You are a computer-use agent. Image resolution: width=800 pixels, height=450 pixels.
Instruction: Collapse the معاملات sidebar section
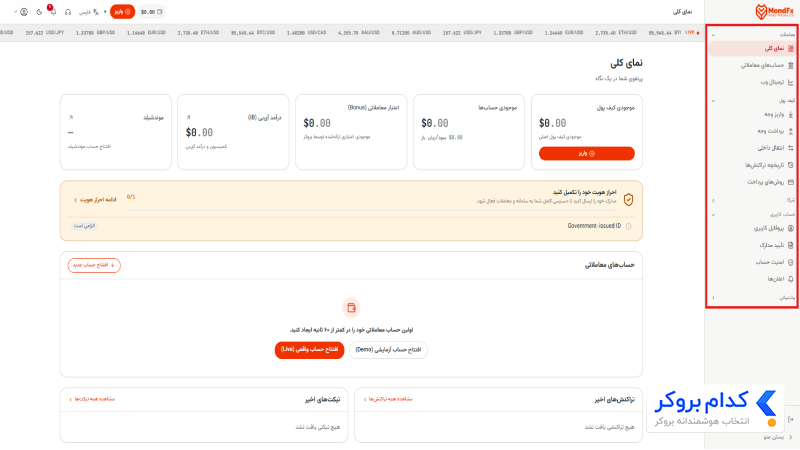(713, 35)
